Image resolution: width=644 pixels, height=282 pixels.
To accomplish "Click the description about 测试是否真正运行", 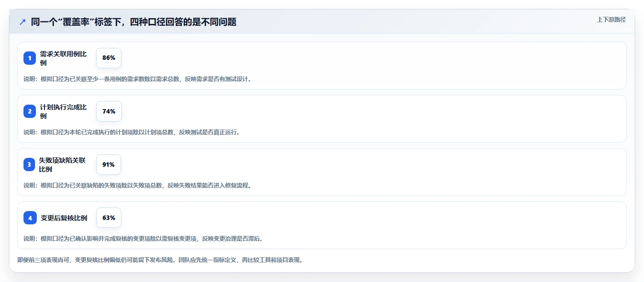I will tap(132, 132).
